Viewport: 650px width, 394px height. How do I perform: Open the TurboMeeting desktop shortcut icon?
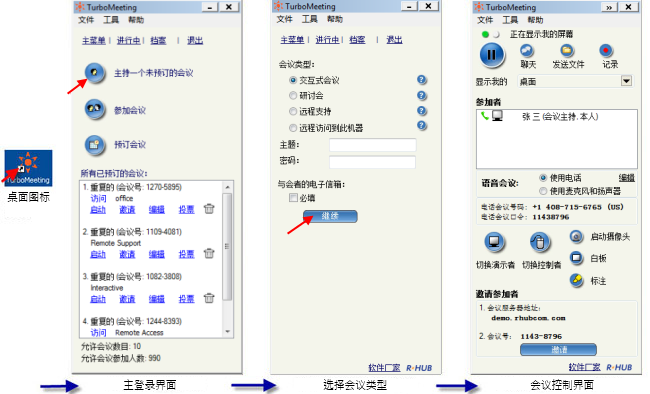point(28,168)
